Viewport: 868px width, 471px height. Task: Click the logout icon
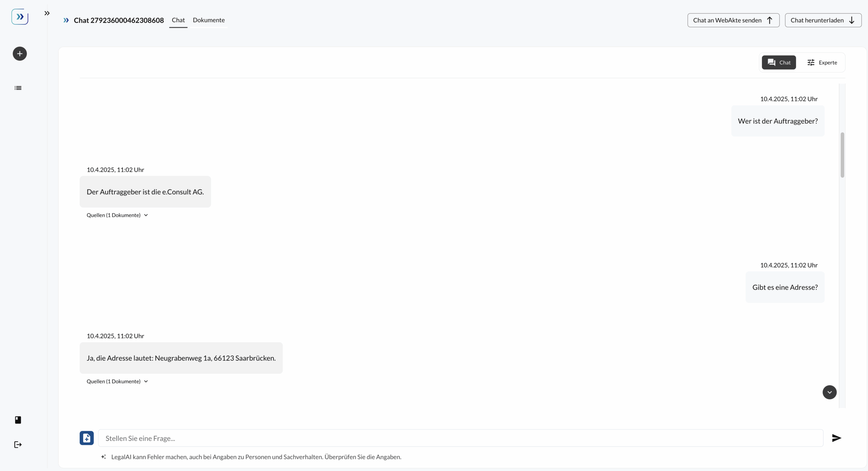click(18, 445)
